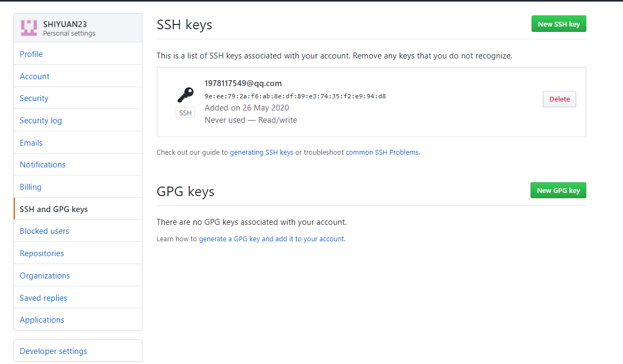Open Emails settings
This screenshot has height=364, width=623.
(x=31, y=143)
